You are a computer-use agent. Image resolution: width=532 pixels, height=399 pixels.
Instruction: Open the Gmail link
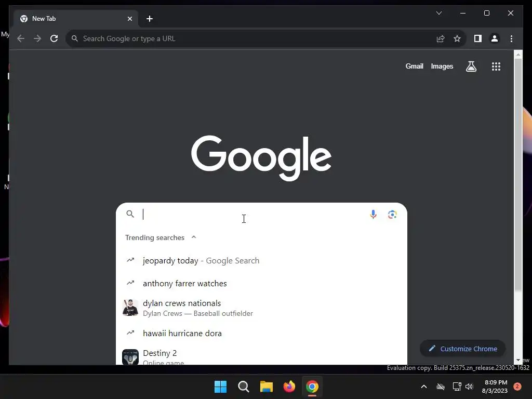click(414, 66)
